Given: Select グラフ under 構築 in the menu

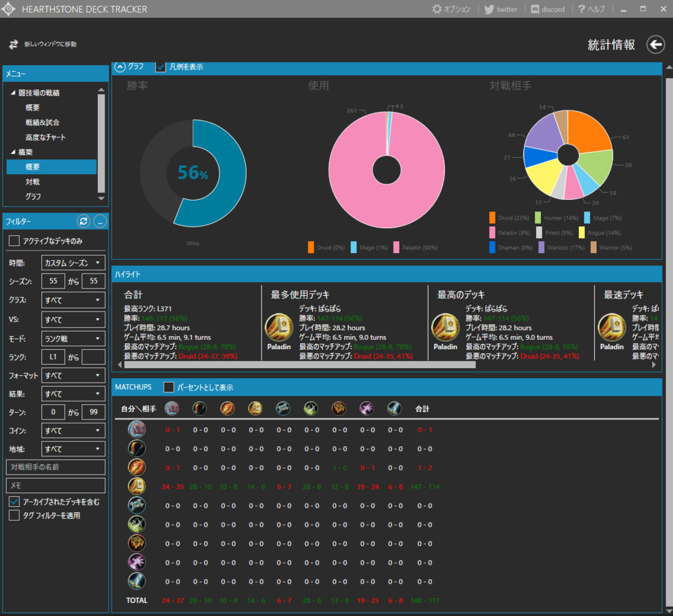Looking at the screenshot, I should [x=33, y=197].
